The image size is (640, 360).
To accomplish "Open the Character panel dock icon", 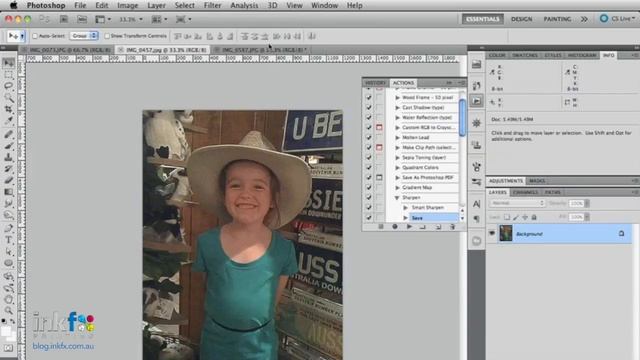I will pos(476,204).
